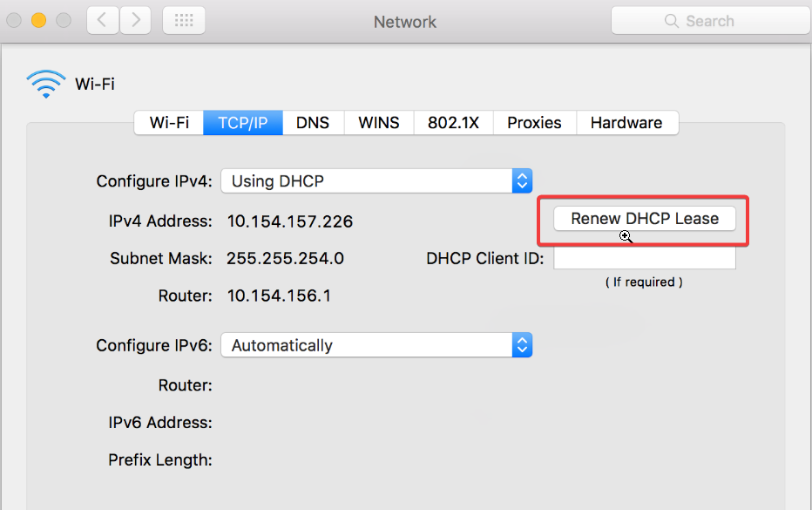The height and width of the screenshot is (510, 812).
Task: Switch to the WINS tab
Action: [x=378, y=122]
